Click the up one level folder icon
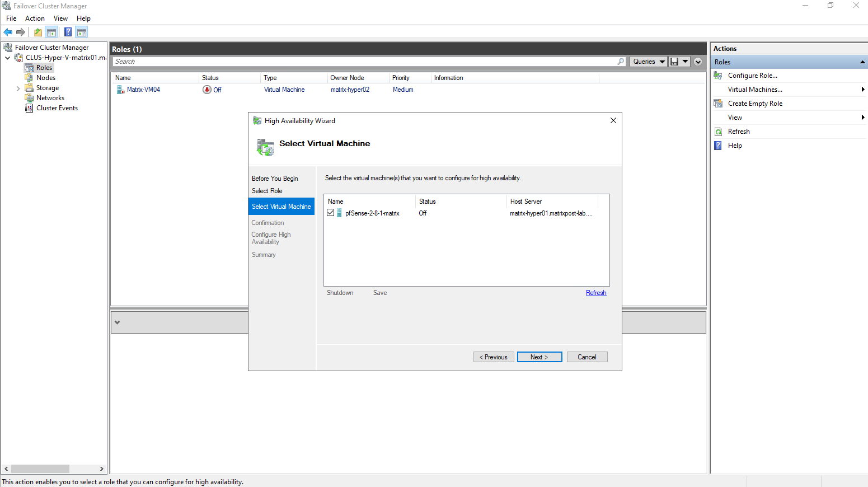 pyautogui.click(x=38, y=32)
